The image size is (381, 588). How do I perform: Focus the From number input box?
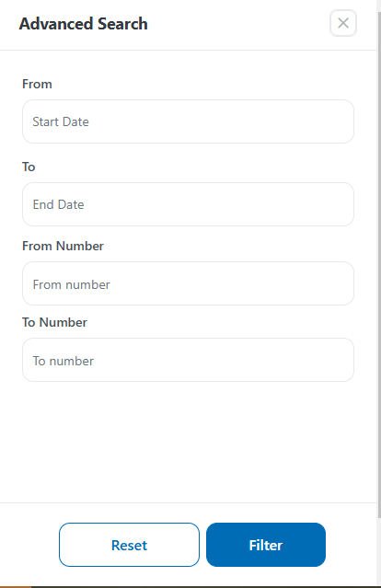click(x=188, y=283)
